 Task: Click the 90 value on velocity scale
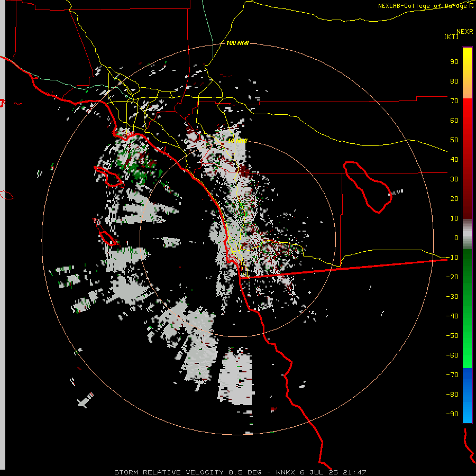coord(454,62)
